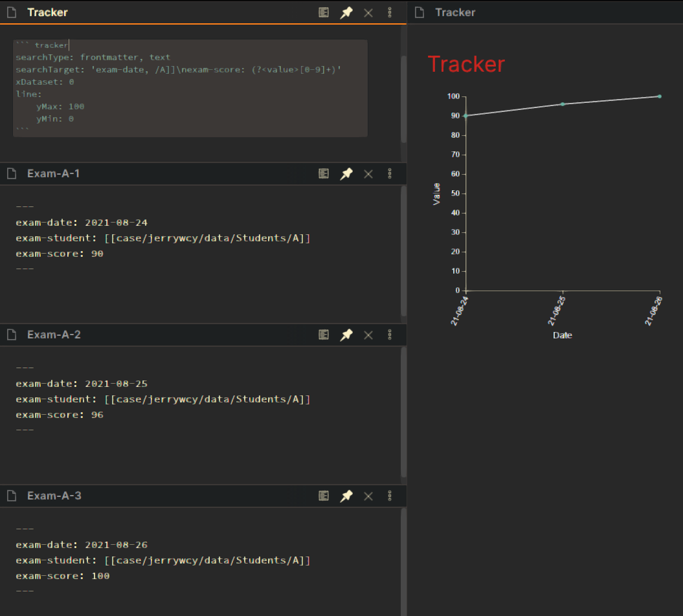The width and height of the screenshot is (683, 616).
Task: Click the file icon of right Tracker pane
Action: (x=420, y=13)
